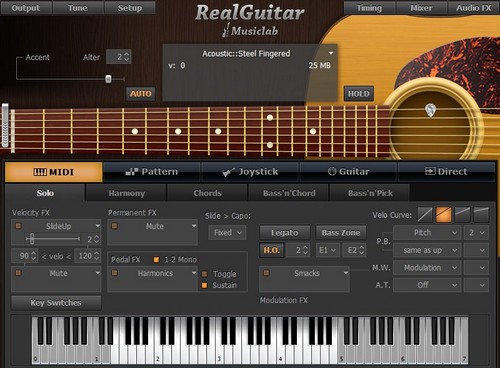The width and height of the screenshot is (500, 368).
Task: Open the Bass'n'Chord tab
Action: point(289,193)
